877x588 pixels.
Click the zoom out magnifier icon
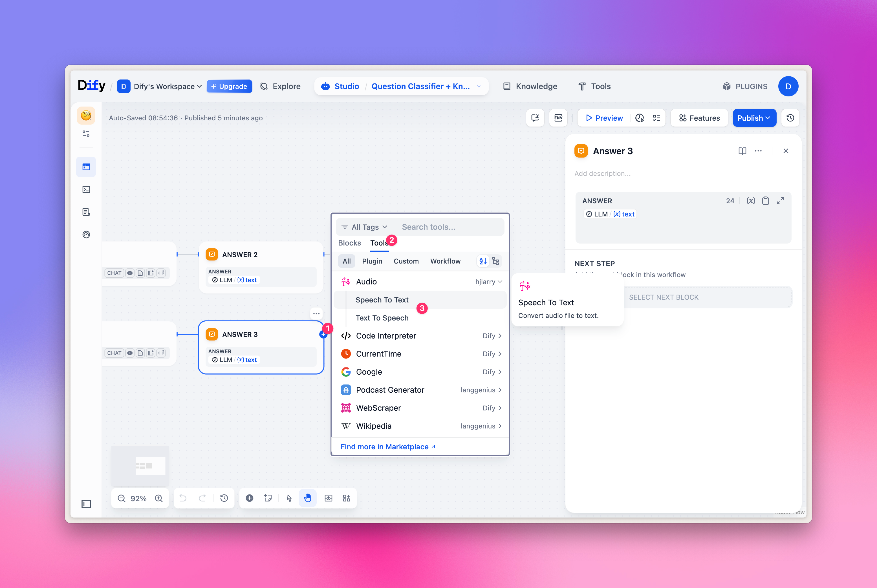pyautogui.click(x=121, y=498)
